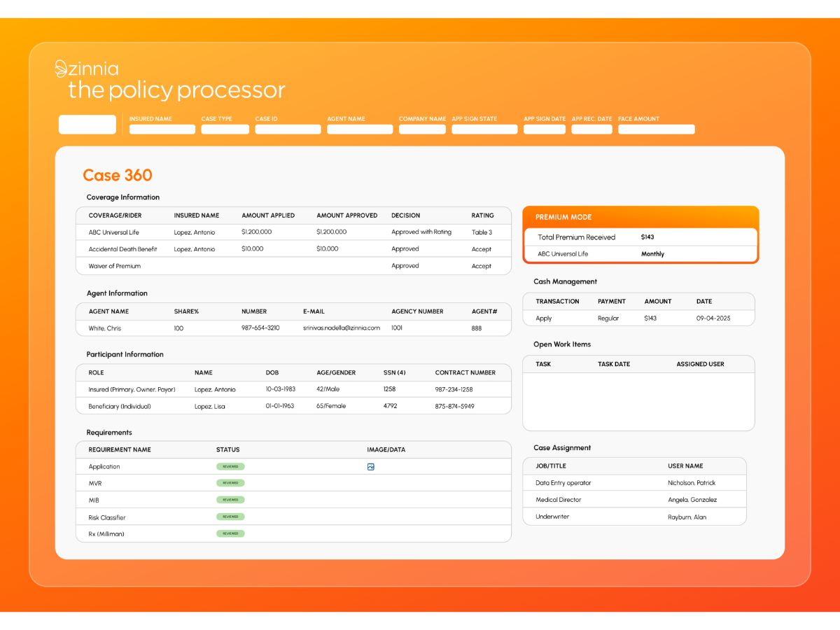The height and width of the screenshot is (630, 840).
Task: Click the Insured Name header field
Action: [162, 129]
